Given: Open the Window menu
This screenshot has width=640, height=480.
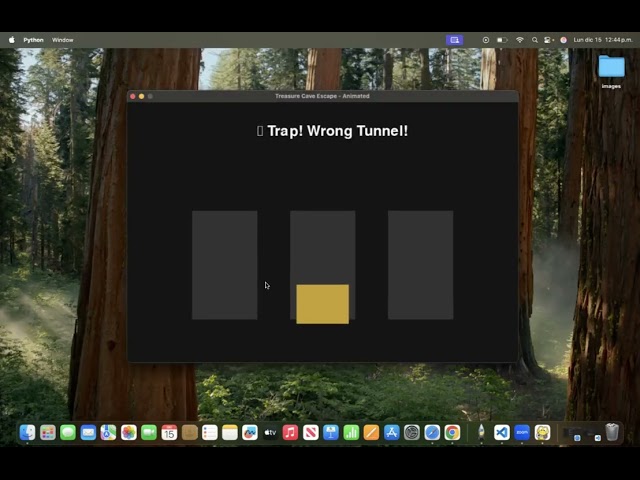Looking at the screenshot, I should pyautogui.click(x=62, y=40).
